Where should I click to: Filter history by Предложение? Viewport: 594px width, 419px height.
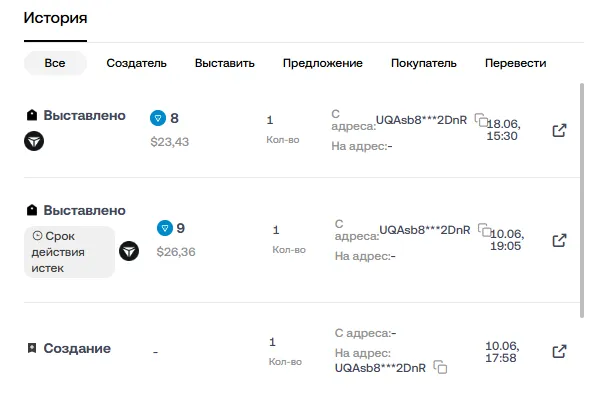click(x=323, y=63)
